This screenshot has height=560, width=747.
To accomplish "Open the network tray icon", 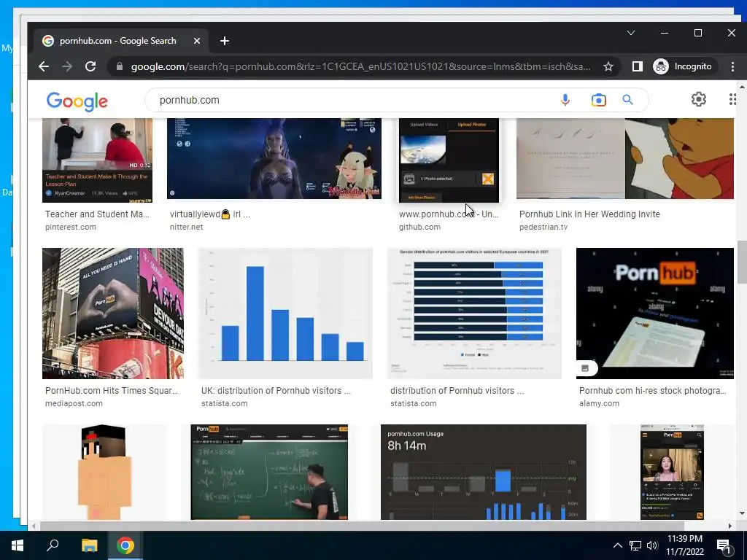I will (x=635, y=545).
